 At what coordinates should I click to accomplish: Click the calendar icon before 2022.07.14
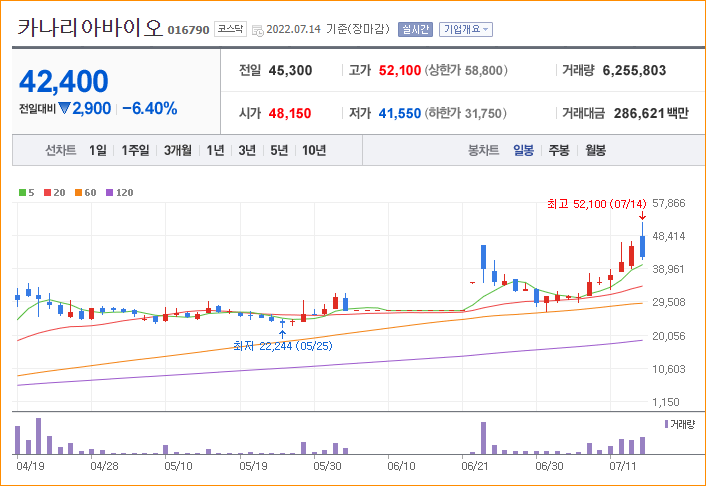click(x=258, y=30)
